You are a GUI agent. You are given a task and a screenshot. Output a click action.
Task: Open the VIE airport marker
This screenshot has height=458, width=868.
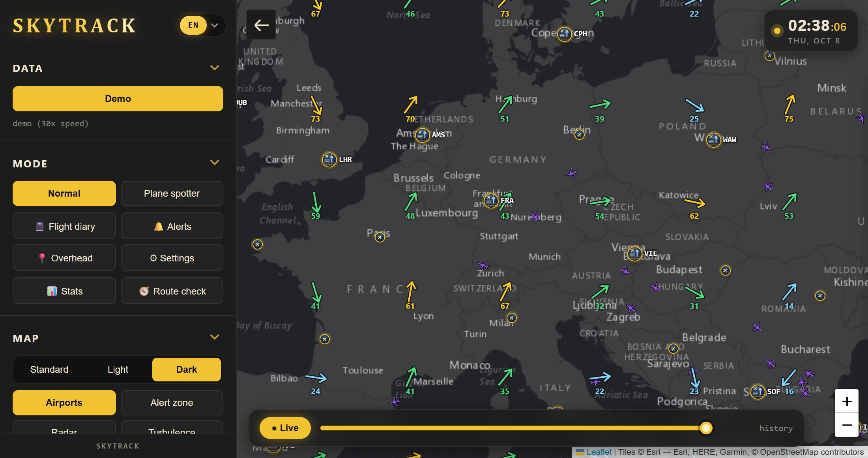click(634, 253)
